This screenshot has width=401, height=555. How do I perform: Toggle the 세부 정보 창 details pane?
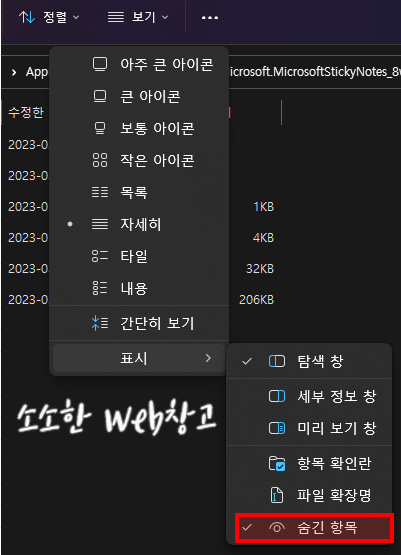(x=309, y=396)
